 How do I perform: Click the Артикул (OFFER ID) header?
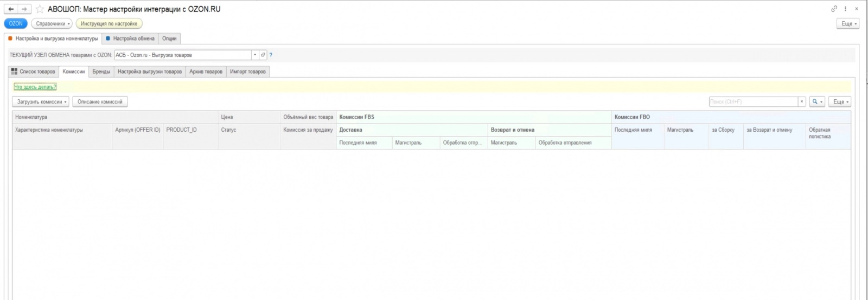(138, 136)
